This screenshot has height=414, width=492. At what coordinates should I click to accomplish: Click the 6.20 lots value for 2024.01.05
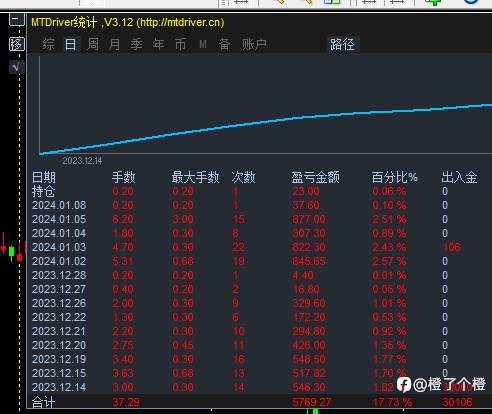123,219
